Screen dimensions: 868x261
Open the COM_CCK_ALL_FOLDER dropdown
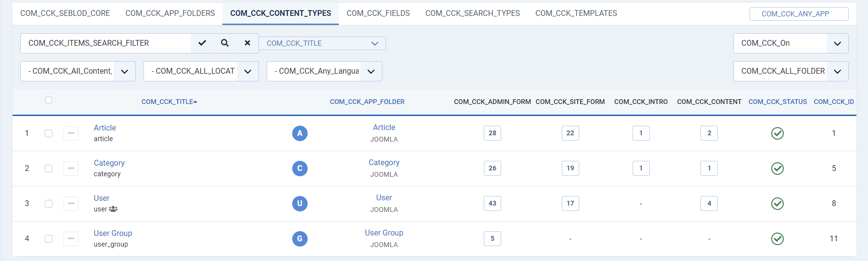click(x=790, y=71)
